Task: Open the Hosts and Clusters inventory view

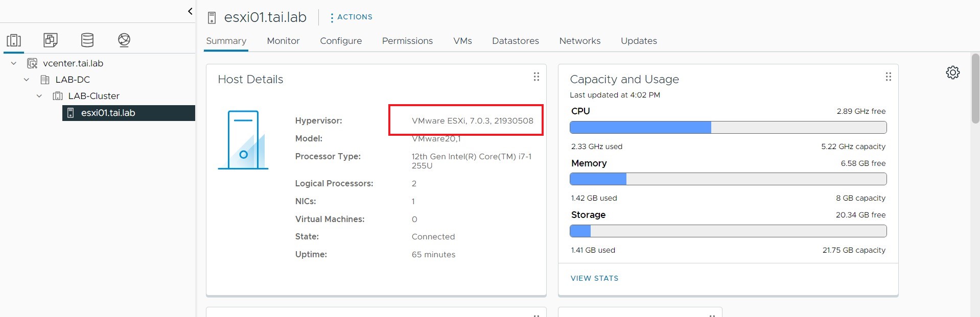Action: (14, 40)
